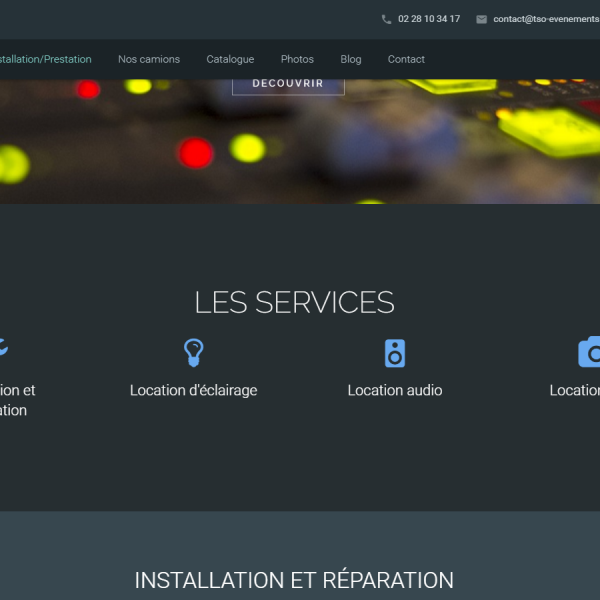The image size is (600, 600).
Task: Select Contact in the navigation bar
Action: pos(406,59)
